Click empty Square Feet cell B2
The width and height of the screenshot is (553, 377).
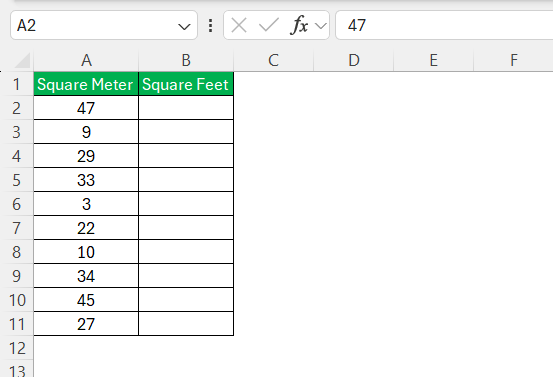point(186,108)
